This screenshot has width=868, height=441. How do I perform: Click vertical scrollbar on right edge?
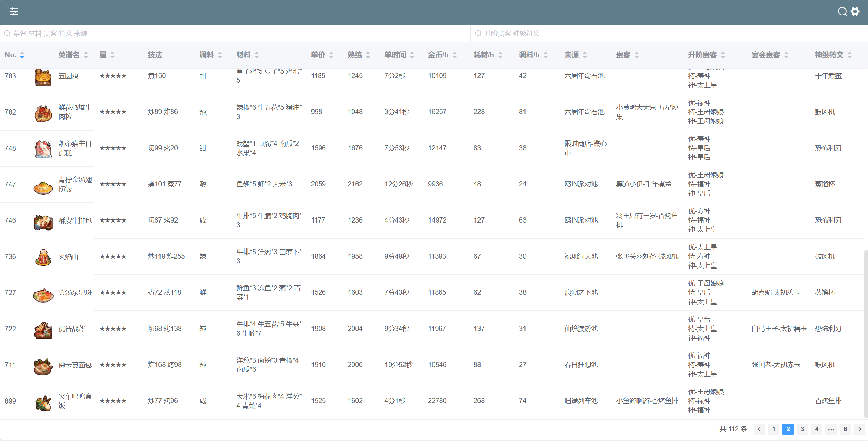tap(865, 334)
